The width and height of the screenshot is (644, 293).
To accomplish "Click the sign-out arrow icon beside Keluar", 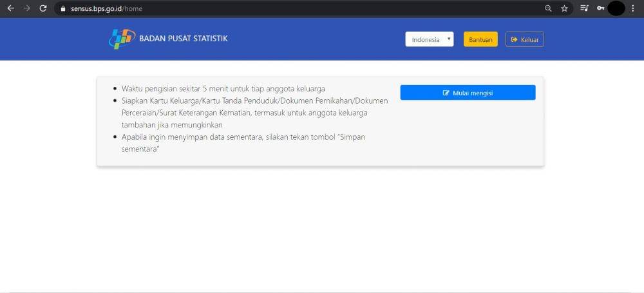I will (x=514, y=39).
